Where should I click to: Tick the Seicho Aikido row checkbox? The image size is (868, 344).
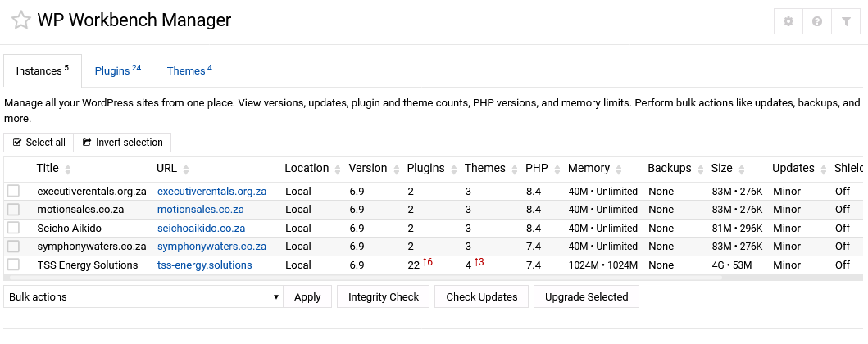[x=13, y=228]
